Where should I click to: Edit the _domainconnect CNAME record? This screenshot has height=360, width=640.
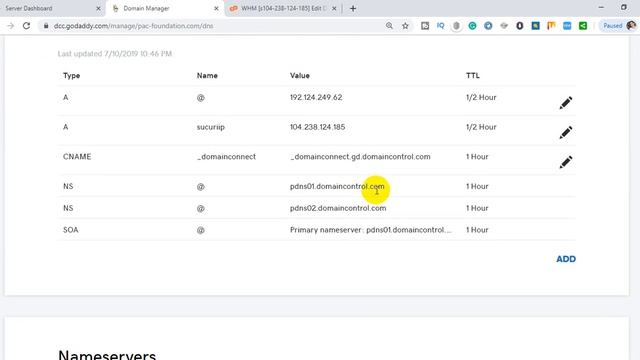point(565,162)
